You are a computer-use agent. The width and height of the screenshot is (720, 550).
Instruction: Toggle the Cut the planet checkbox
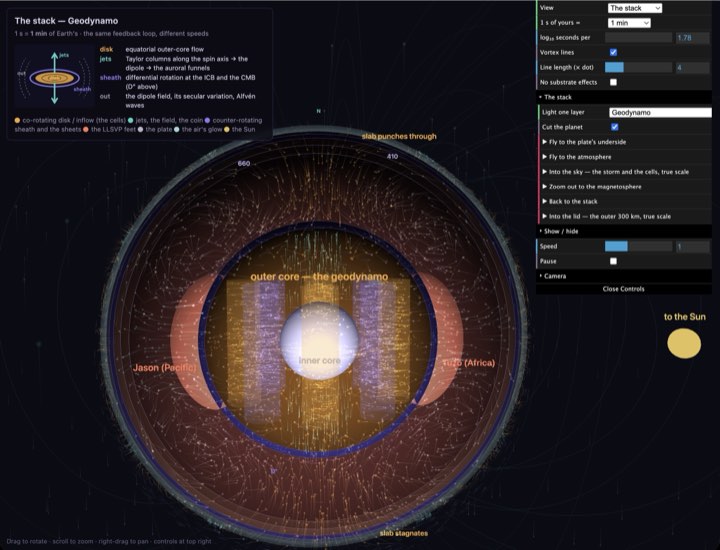pos(614,127)
